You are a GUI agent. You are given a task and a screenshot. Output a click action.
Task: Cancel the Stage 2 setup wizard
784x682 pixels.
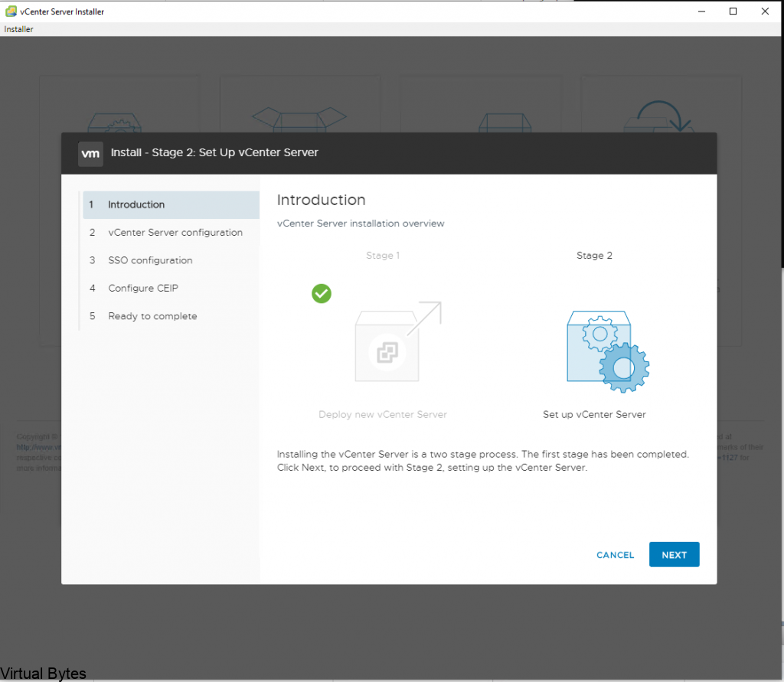[615, 555]
